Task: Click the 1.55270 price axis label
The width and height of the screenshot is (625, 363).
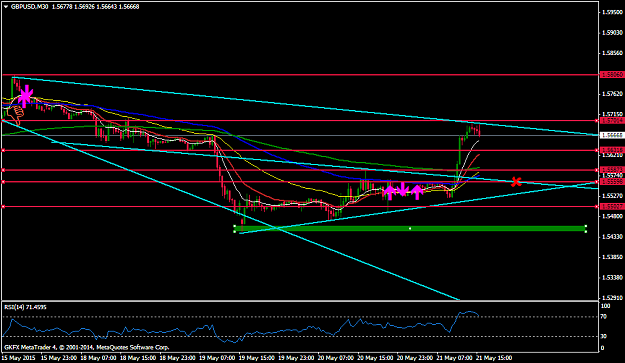Action: pyautogui.click(x=613, y=196)
